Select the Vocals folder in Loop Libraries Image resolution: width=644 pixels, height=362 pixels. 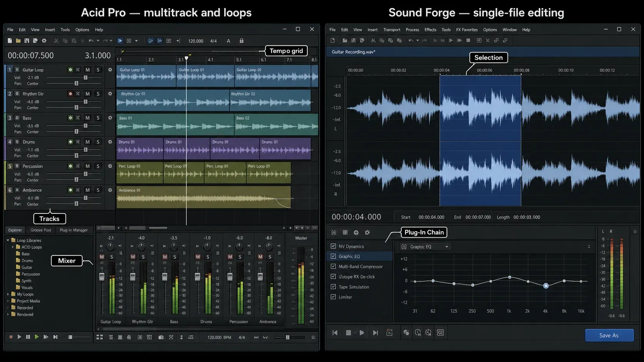[x=24, y=287]
